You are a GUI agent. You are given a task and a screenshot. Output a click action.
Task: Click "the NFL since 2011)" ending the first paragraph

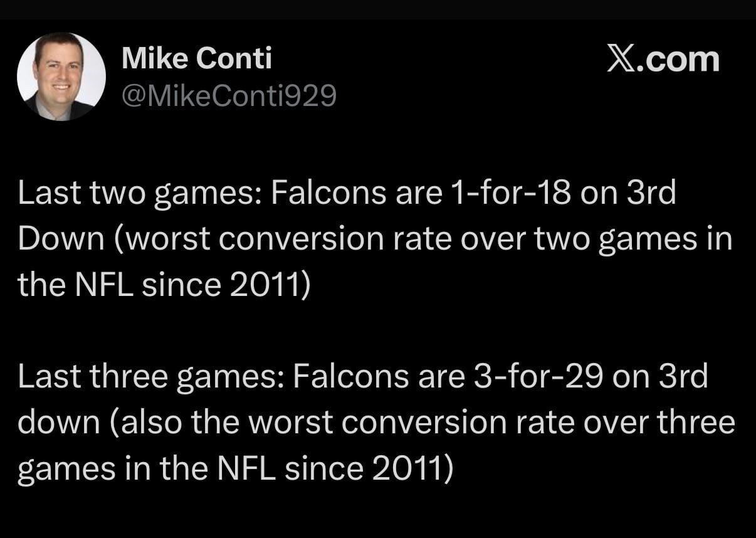(x=163, y=285)
